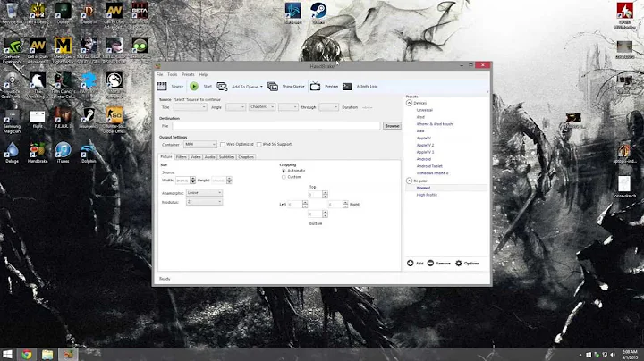This screenshot has width=644, height=361.
Task: Select the Automatic cropping radio button
Action: point(284,171)
